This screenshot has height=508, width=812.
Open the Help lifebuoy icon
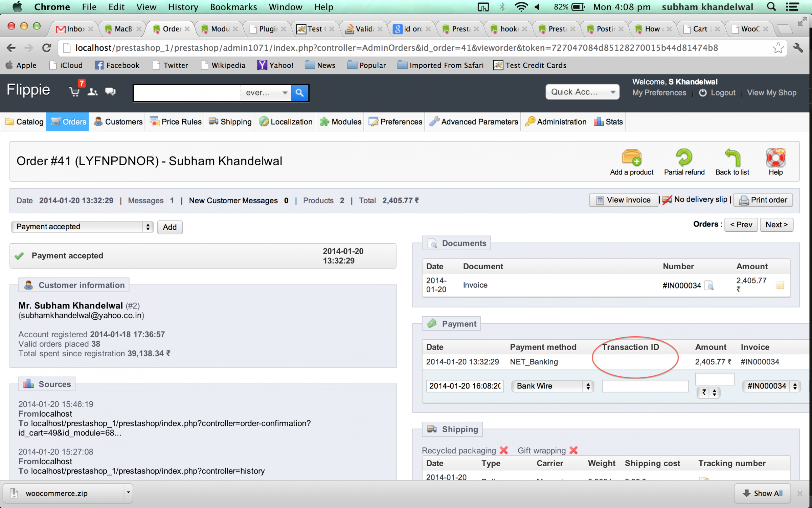(775, 158)
